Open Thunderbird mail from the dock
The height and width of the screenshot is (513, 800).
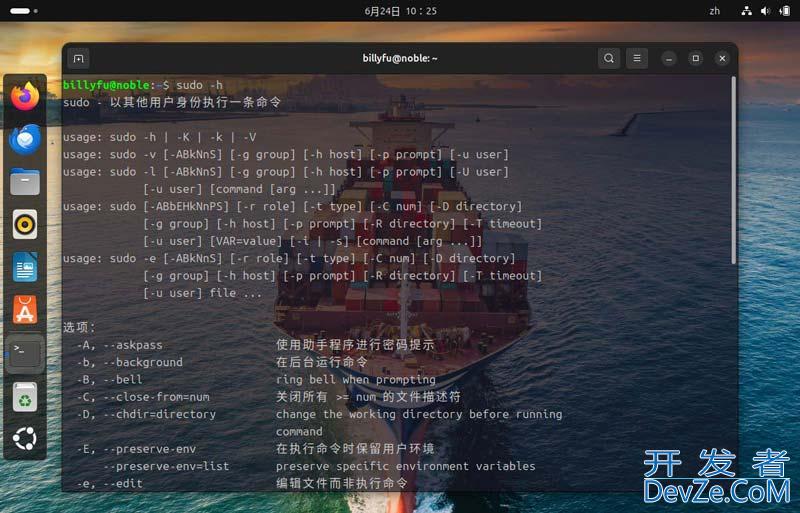25,139
